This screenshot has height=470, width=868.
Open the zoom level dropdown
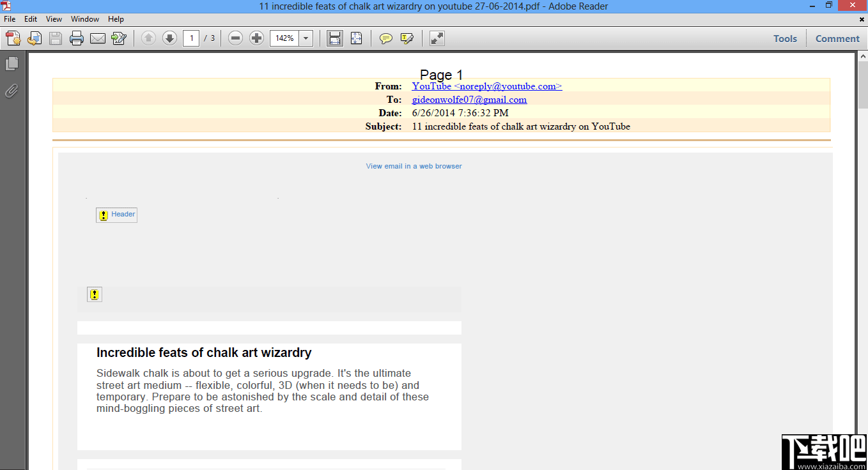305,38
